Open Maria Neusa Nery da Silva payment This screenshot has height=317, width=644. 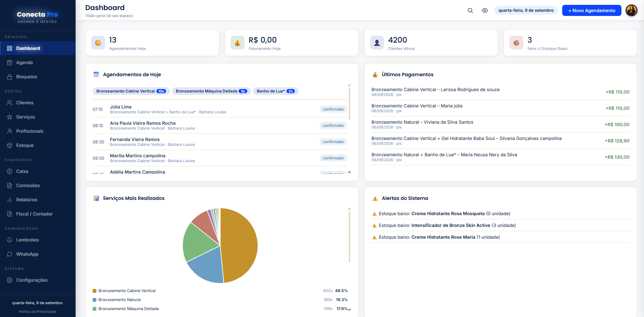500,157
